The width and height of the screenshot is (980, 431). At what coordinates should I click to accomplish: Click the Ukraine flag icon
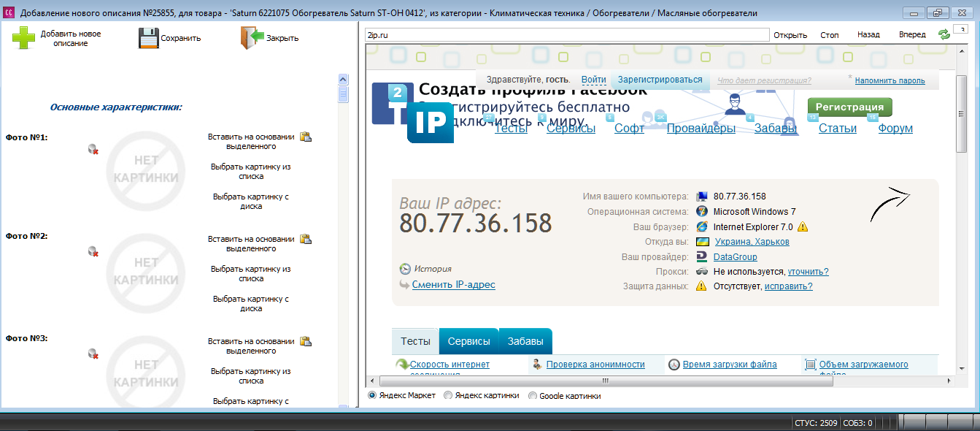pos(702,242)
